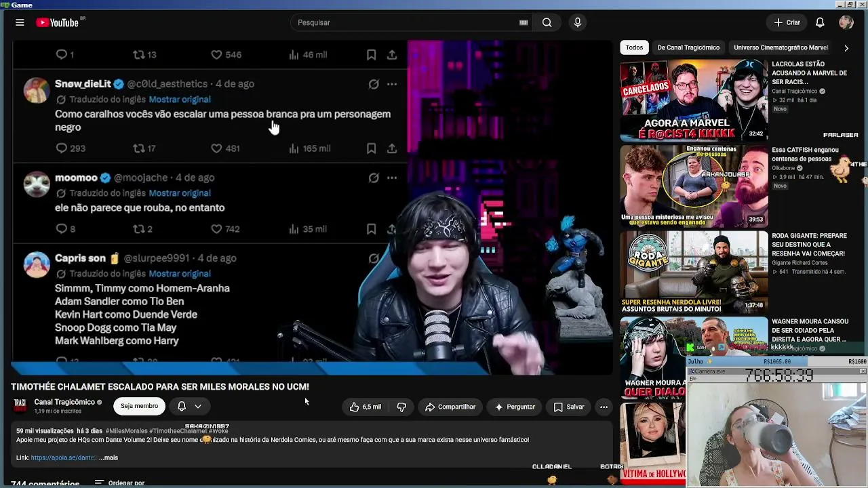Screen dimensions: 868x488
Task: Start voice search with the microphone
Action: click(x=578, y=22)
